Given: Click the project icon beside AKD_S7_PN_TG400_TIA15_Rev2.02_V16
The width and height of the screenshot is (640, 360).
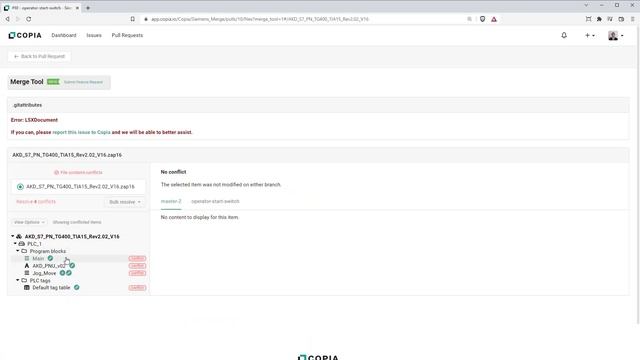Looking at the screenshot, I should 19,236.
